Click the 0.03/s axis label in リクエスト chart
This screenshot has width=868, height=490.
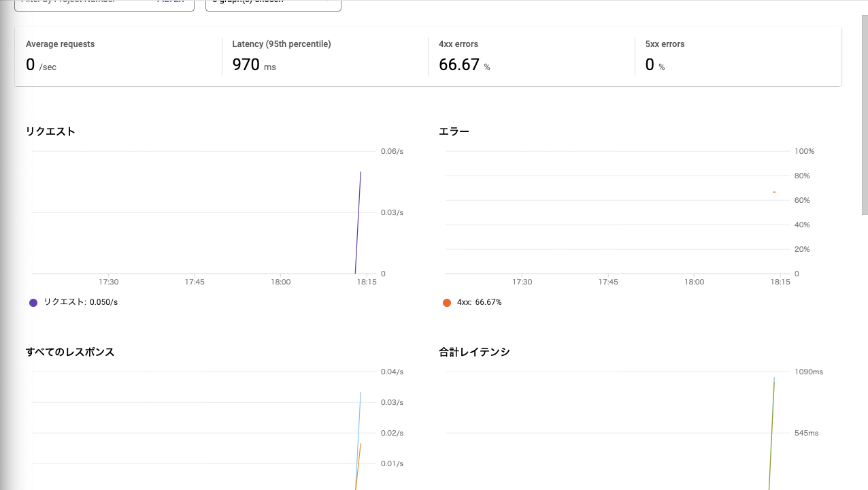pyautogui.click(x=392, y=212)
